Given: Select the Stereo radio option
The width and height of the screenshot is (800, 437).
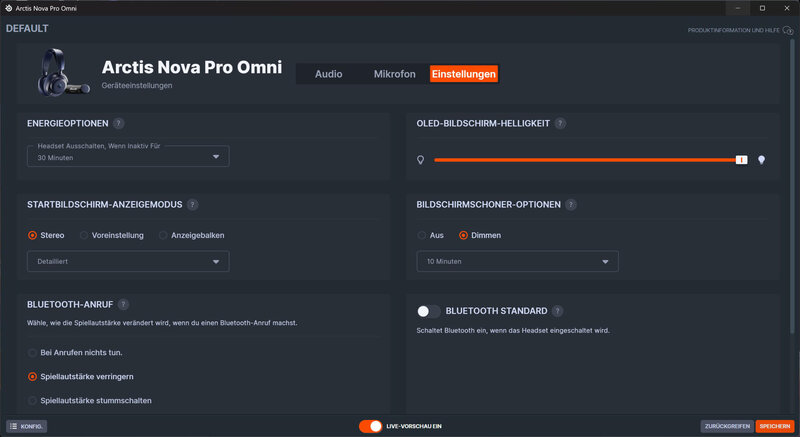Looking at the screenshot, I should click(x=32, y=235).
